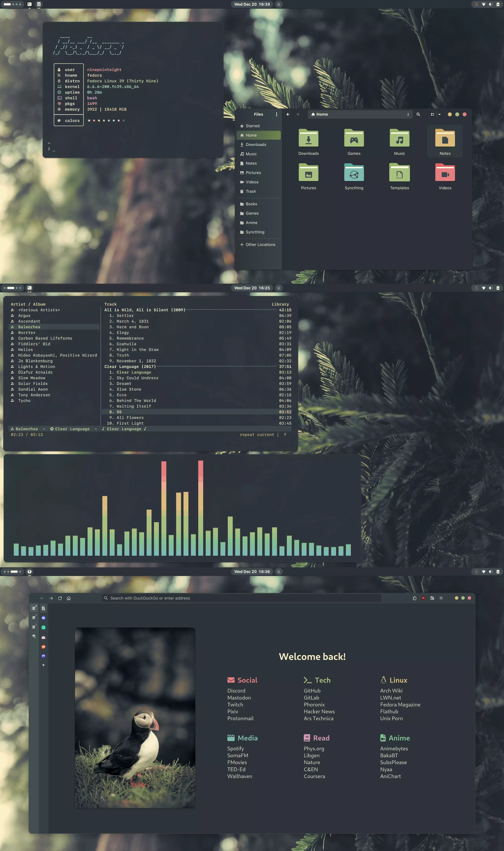Screen dimensions: 504x851
Task: Open the browser hamburger menu
Action: pyautogui.click(x=441, y=598)
